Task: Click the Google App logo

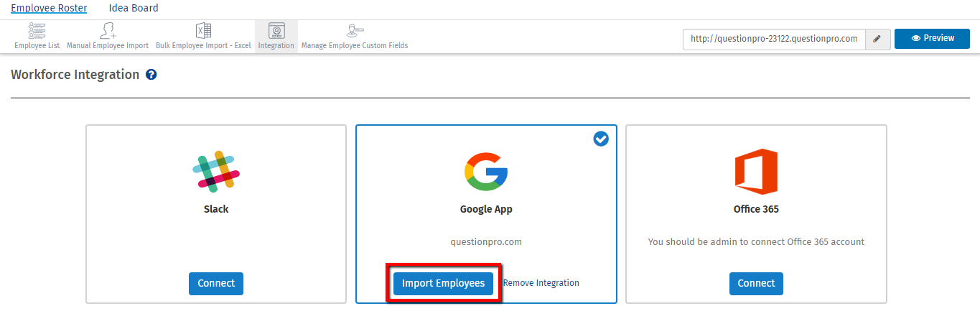Action: click(x=486, y=172)
